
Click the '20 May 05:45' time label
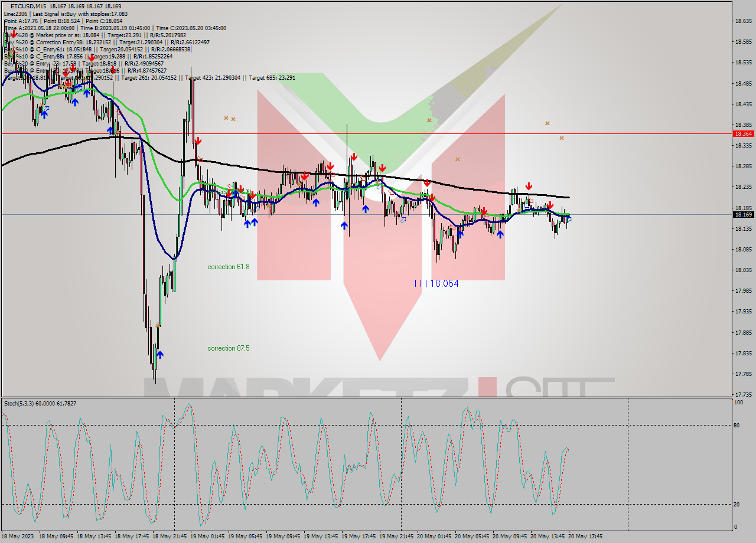click(472, 537)
